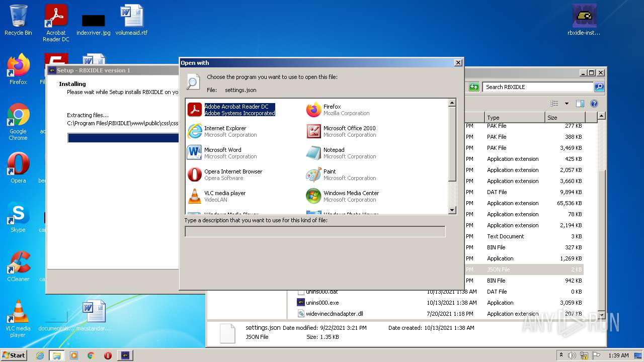Select Google Chrome desktop shortcut
This screenshot has height=362, width=644.
click(18, 122)
